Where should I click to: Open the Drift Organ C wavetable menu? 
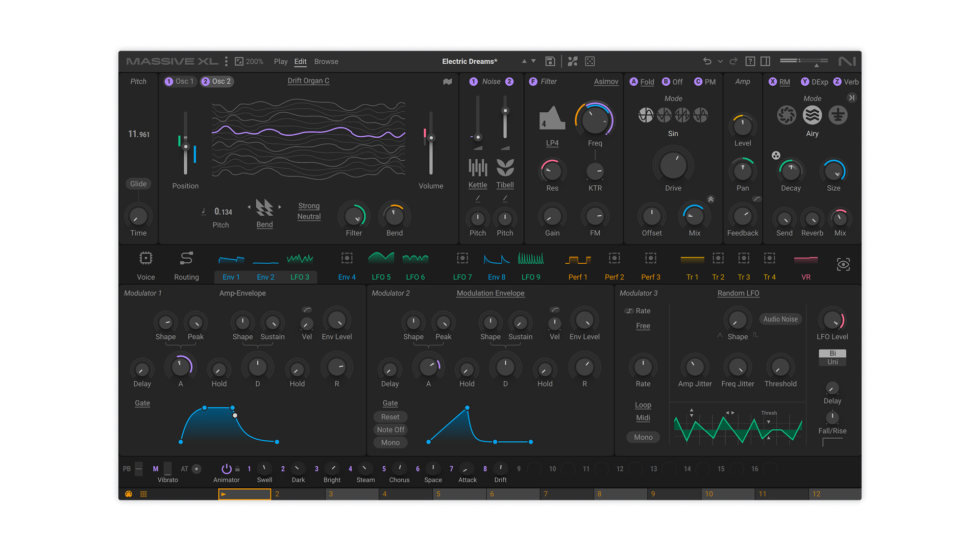point(308,81)
